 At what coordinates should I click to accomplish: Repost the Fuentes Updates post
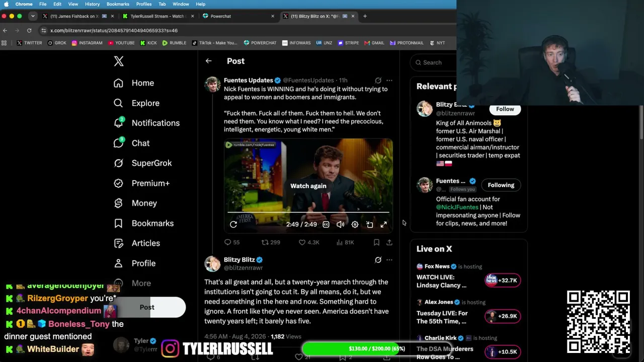tap(271, 242)
